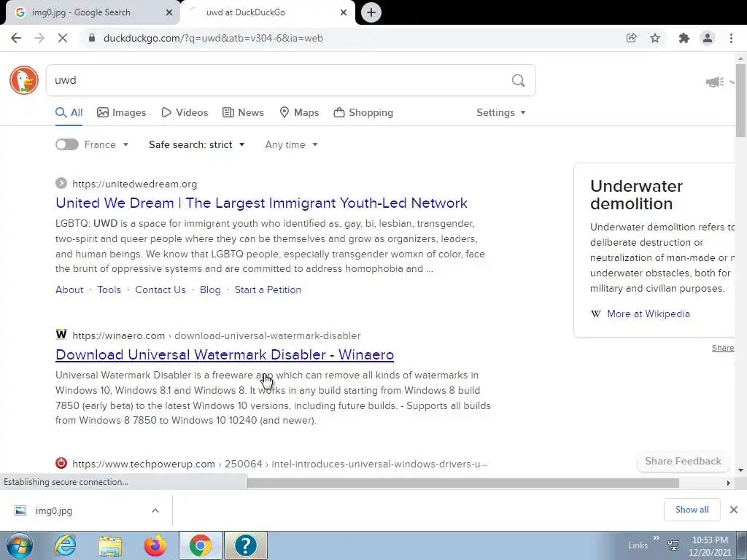Click the Contact Us sitelink
Screen dimensions: 747x560
click(x=160, y=289)
